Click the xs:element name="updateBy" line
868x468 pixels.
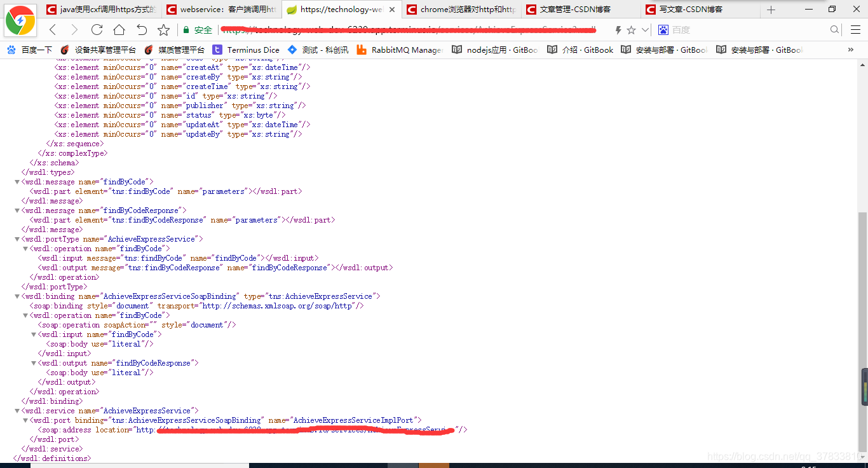pos(178,134)
